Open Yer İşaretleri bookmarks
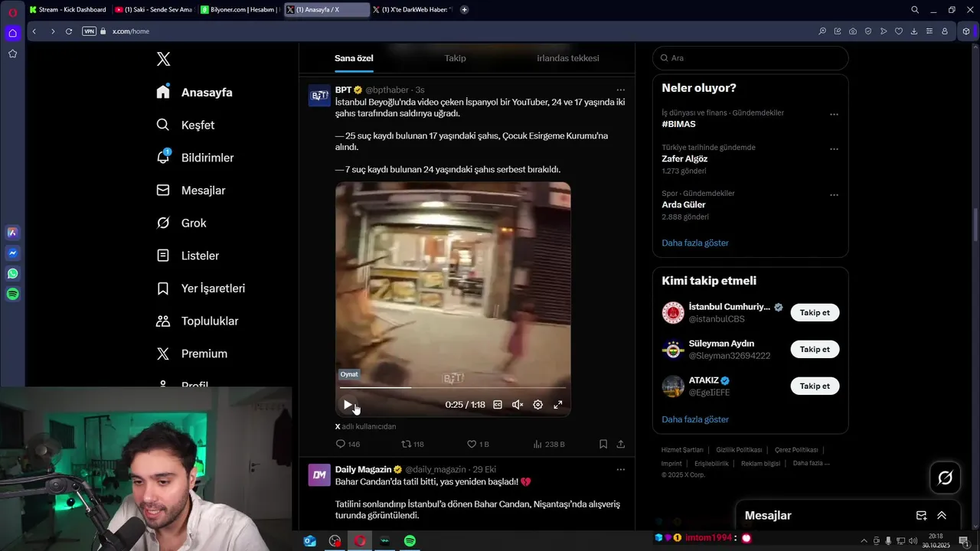Screen dimensions: 980x551 [200, 289]
